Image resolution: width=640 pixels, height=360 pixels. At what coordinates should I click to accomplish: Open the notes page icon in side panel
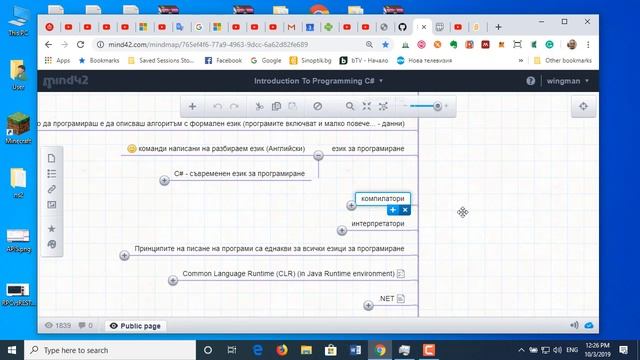point(51,158)
